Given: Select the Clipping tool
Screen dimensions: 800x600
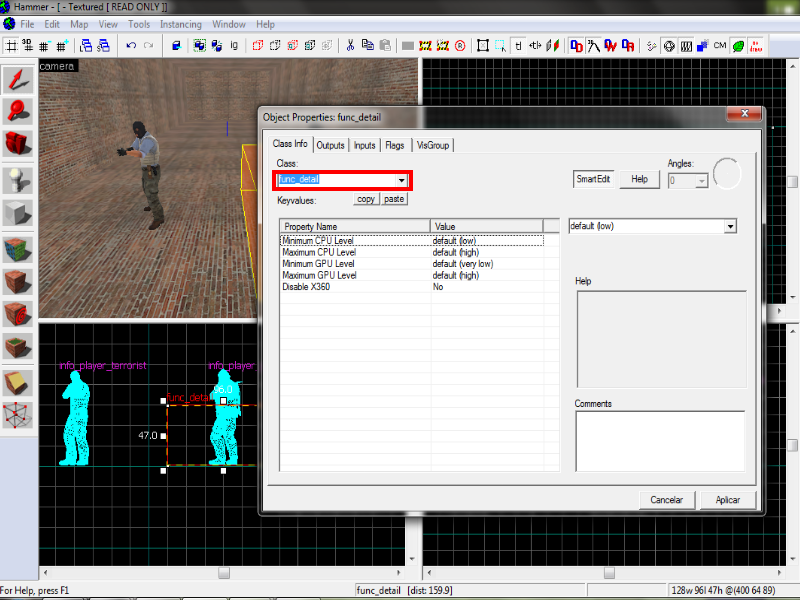Looking at the screenshot, I should [18, 383].
